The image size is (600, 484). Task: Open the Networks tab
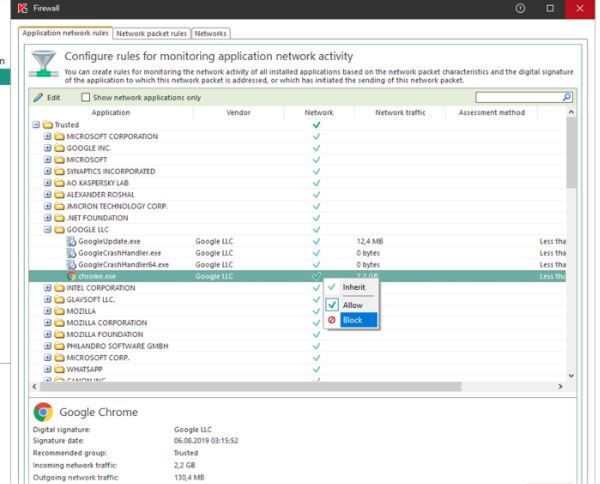click(x=213, y=34)
